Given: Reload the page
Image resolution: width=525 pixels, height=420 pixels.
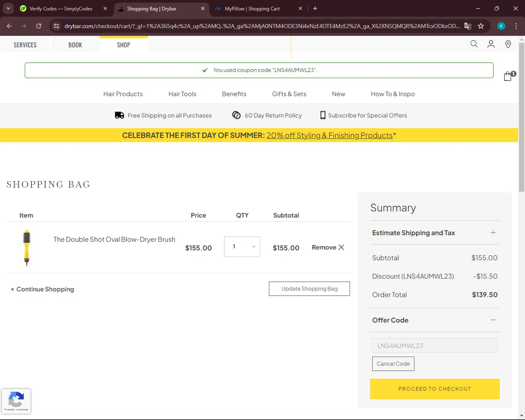Looking at the screenshot, I should click(x=39, y=26).
